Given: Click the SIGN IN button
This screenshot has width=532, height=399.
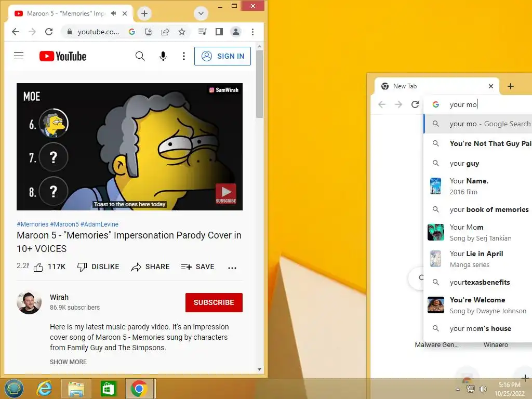Looking at the screenshot, I should point(222,56).
